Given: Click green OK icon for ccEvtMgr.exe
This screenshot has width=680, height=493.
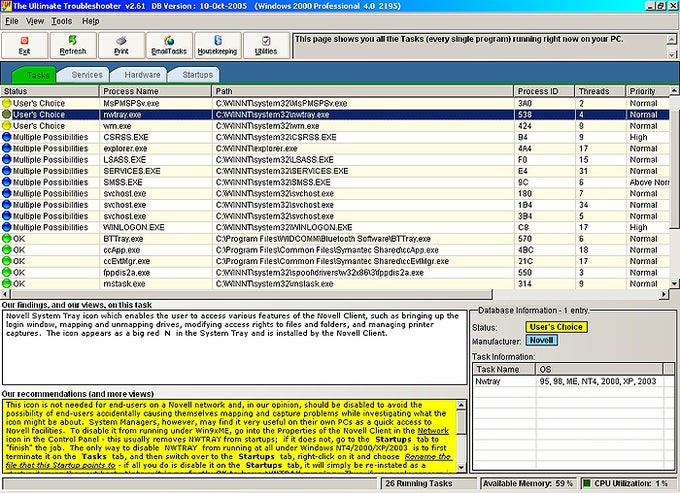Looking at the screenshot, I should [7, 261].
